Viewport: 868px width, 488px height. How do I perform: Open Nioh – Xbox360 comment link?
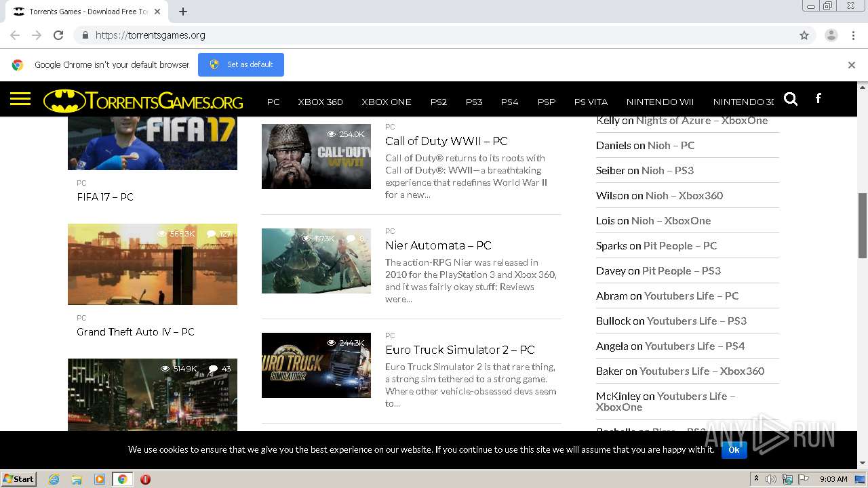click(684, 195)
